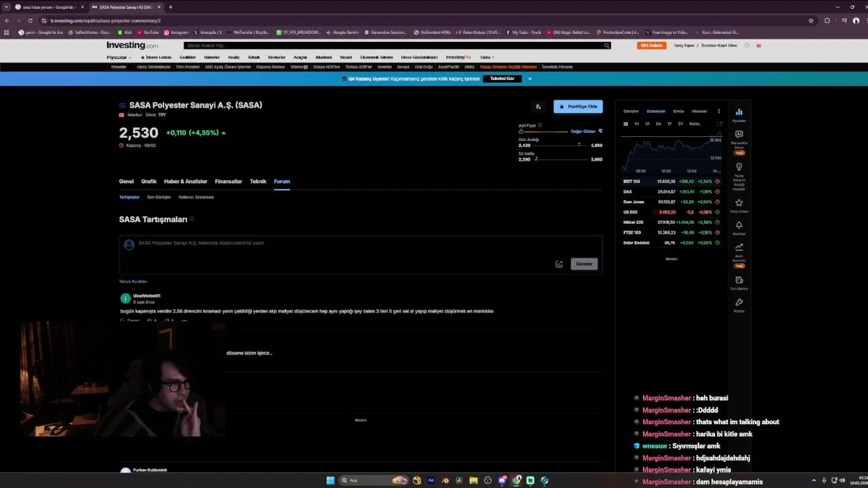Open the three-dot options on UzunVadeci01 post
The width and height of the screenshot is (868, 488).
[x=184, y=321]
